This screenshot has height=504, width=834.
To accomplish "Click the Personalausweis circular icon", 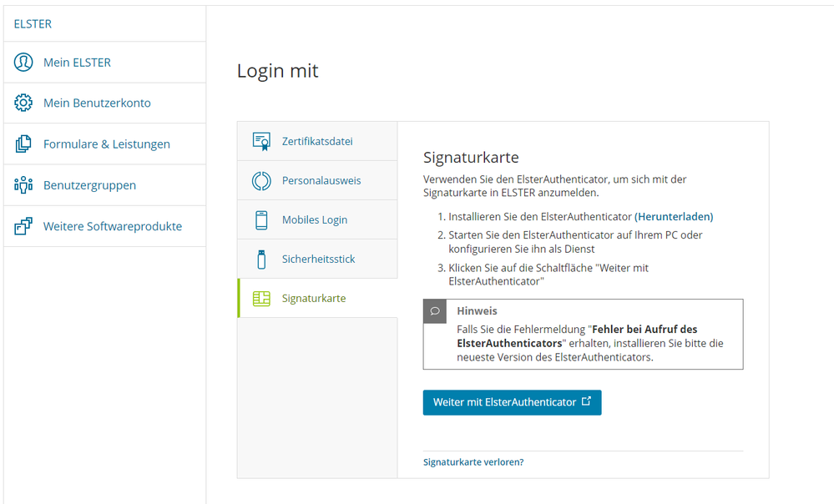I will pyautogui.click(x=261, y=181).
